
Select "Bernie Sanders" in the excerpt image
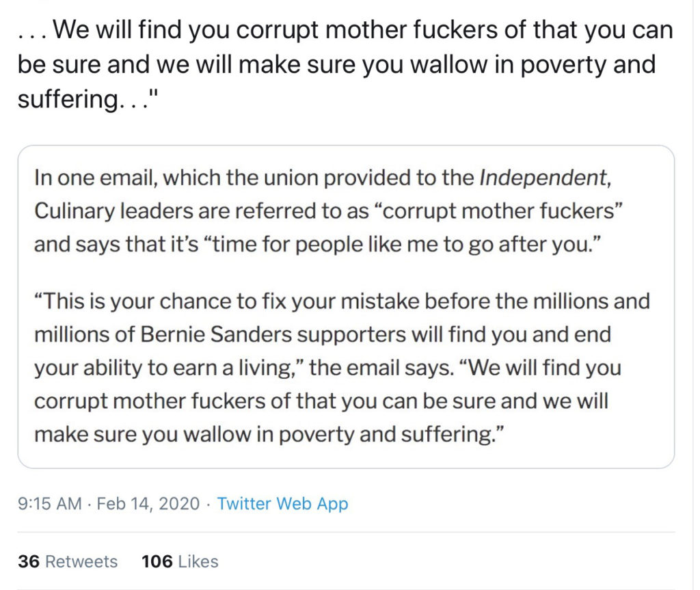click(x=216, y=334)
